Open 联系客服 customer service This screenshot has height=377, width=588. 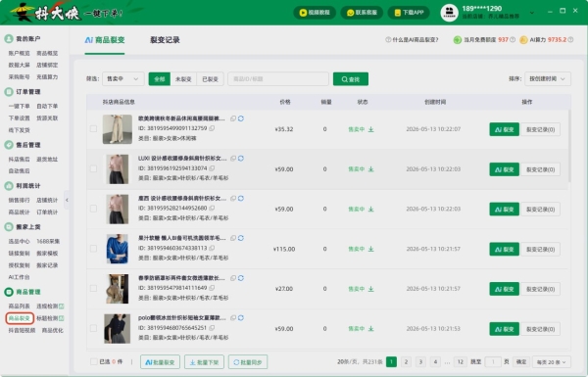(362, 13)
